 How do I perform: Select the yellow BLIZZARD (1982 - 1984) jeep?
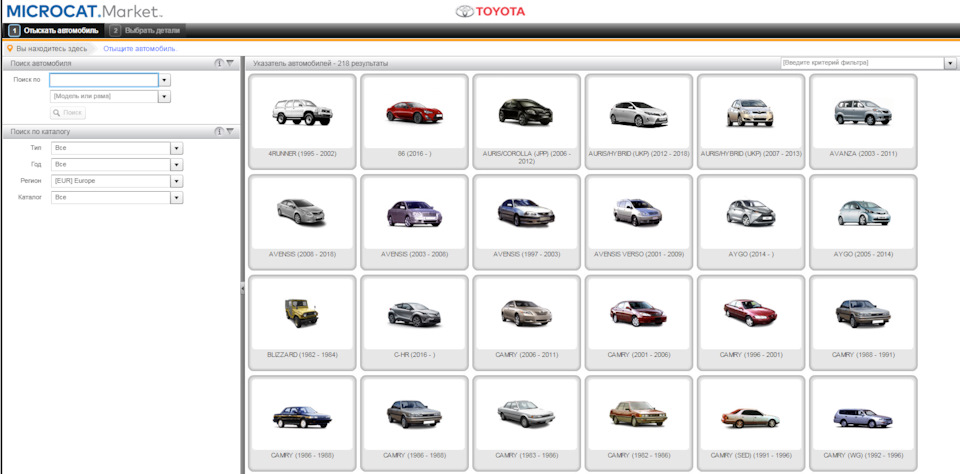(302, 323)
